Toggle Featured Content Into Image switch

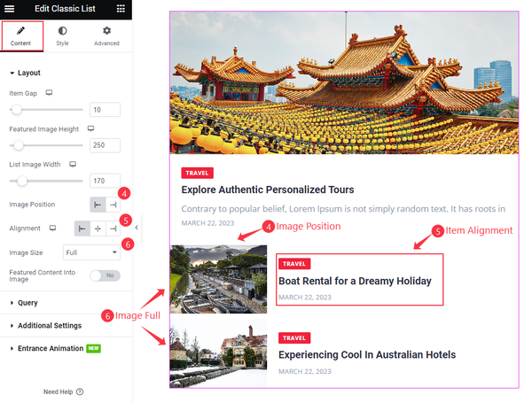[x=105, y=275]
